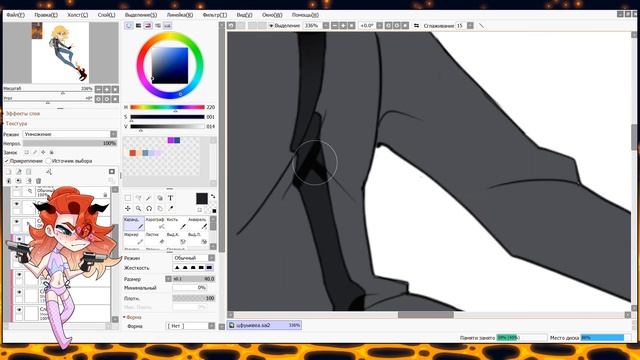The image size is (640, 360).
Task: Zoom out using the toolbar minus button
Action: [x=334, y=25]
